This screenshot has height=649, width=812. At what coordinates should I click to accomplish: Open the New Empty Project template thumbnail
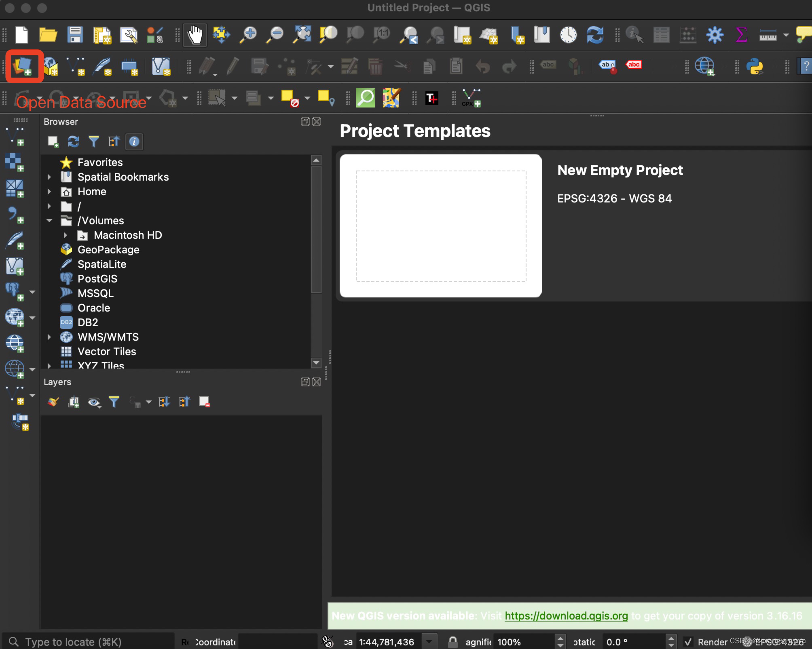click(440, 226)
